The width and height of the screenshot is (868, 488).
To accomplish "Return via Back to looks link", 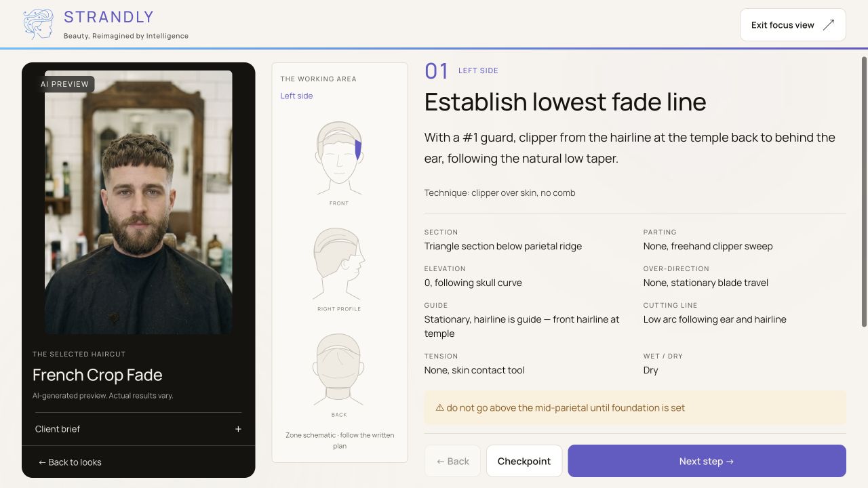I will click(x=70, y=462).
